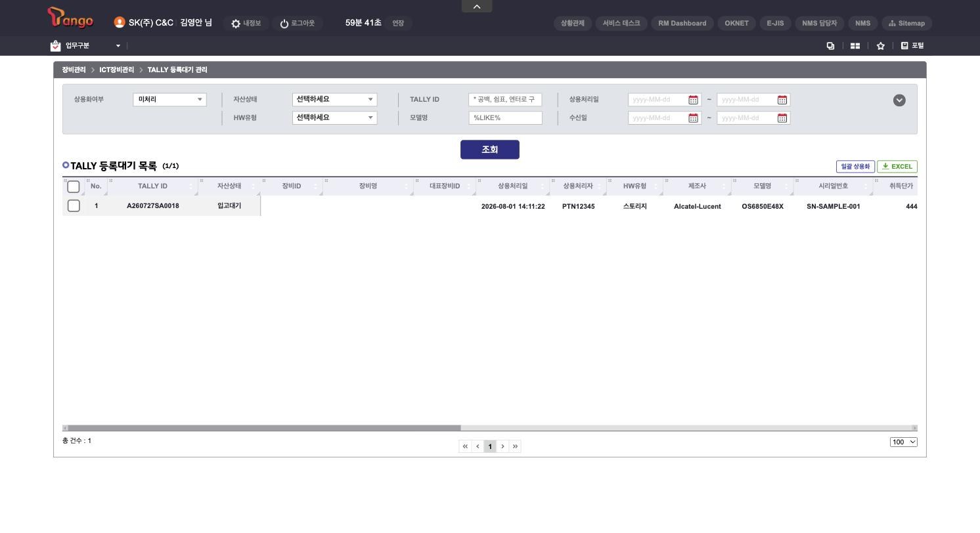
Task: Extend the session with 연장 button
Action: tap(398, 23)
